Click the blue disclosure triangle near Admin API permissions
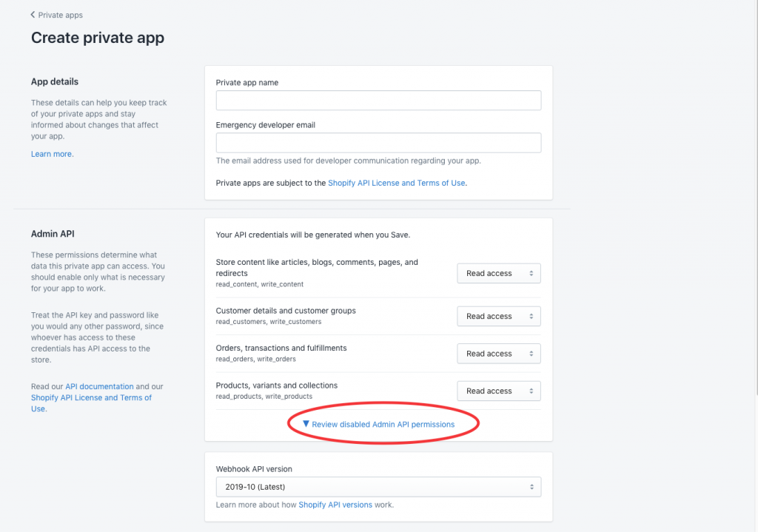Screen dimensions: 758x532 point(306,424)
